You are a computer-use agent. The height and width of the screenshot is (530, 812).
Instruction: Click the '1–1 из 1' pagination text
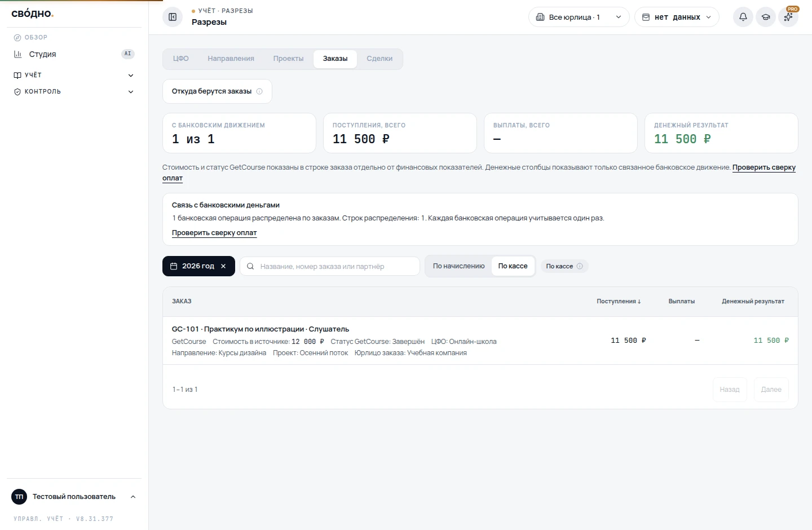[x=185, y=390]
